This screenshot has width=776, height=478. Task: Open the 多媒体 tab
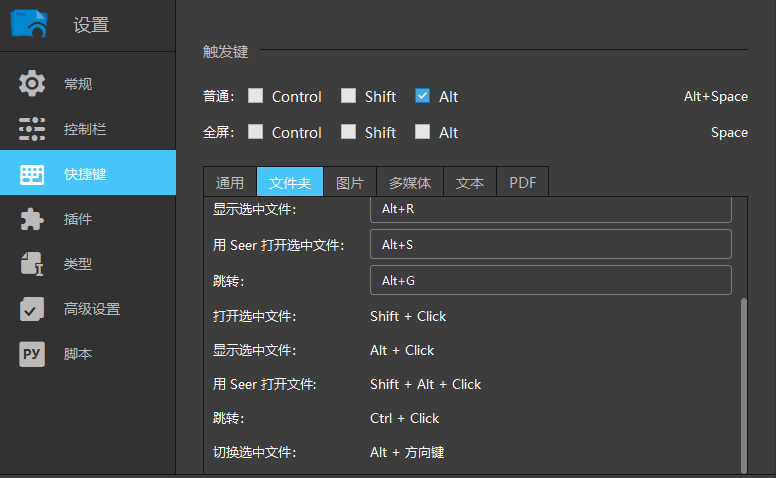click(410, 182)
